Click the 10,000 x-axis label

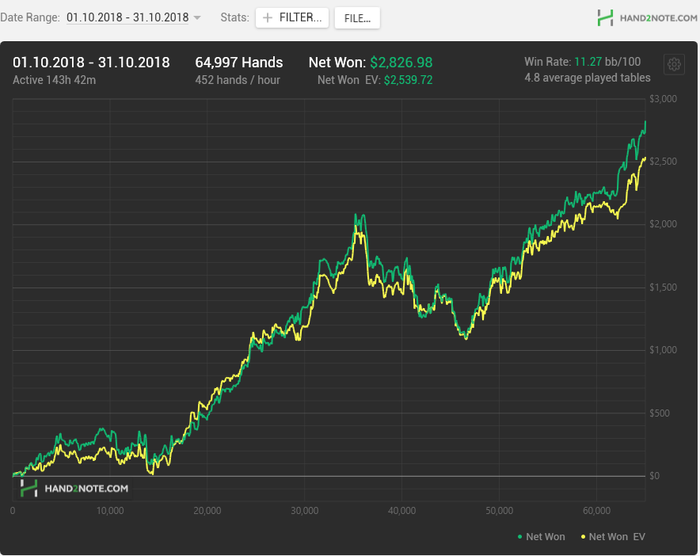(110, 510)
